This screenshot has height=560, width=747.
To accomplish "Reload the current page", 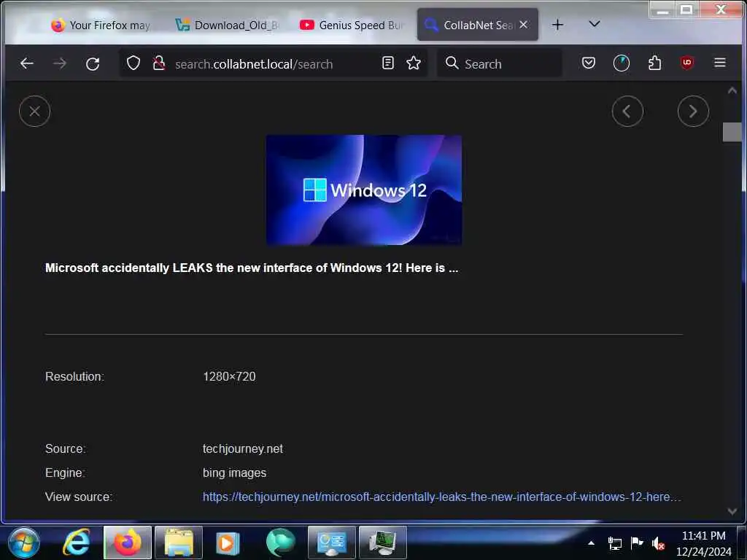I will coord(93,63).
